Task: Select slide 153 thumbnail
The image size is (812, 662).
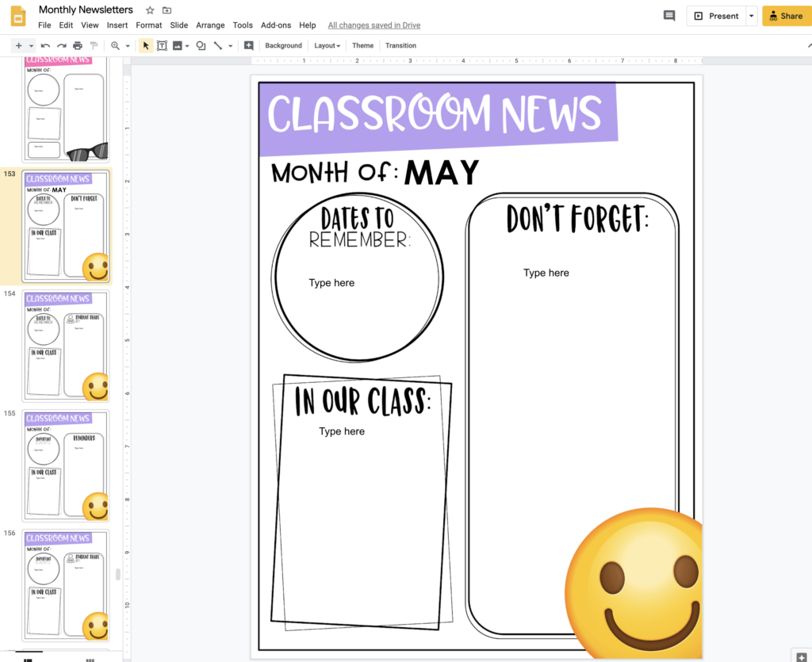Action: click(x=66, y=226)
